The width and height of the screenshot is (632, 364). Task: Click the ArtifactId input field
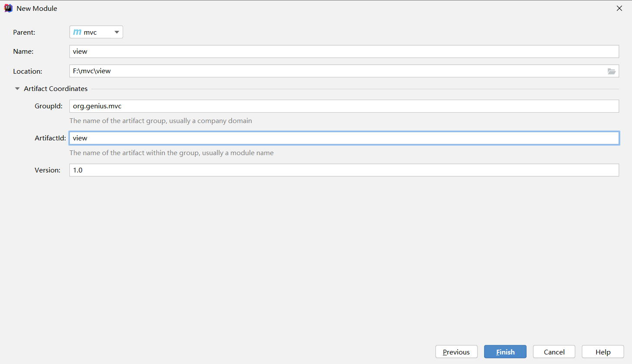(x=344, y=138)
